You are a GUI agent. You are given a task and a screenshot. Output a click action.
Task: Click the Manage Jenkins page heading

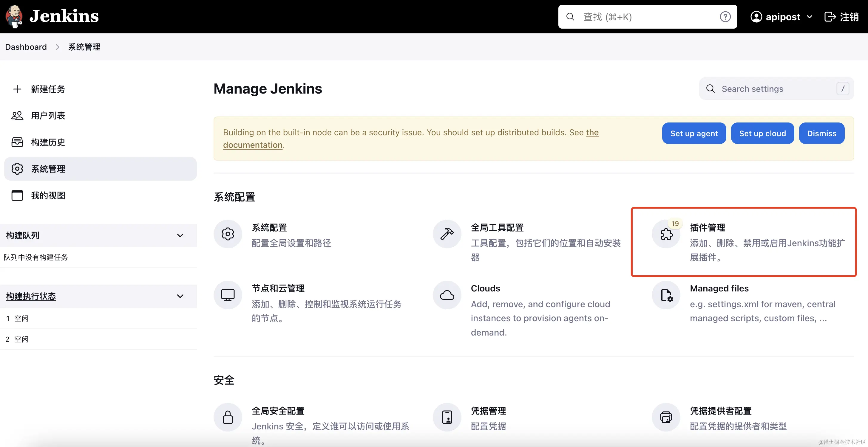[268, 89]
